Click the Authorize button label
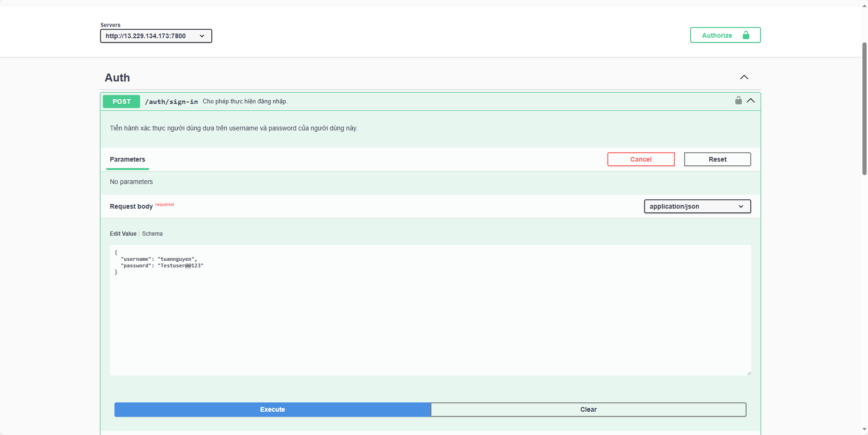Screen dimensions: 868x435 (717, 35)
